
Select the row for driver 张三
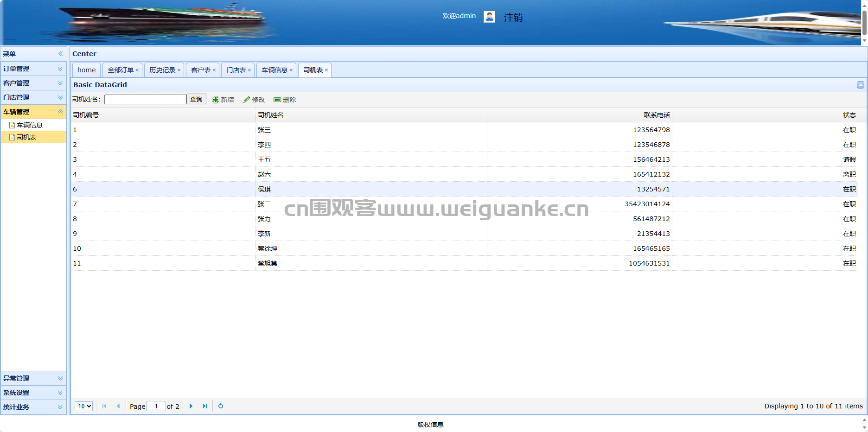point(464,130)
